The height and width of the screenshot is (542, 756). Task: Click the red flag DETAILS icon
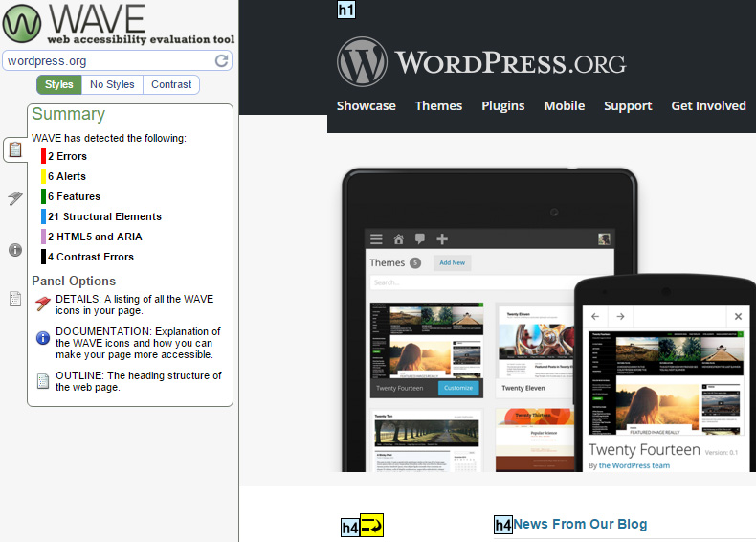tap(43, 304)
